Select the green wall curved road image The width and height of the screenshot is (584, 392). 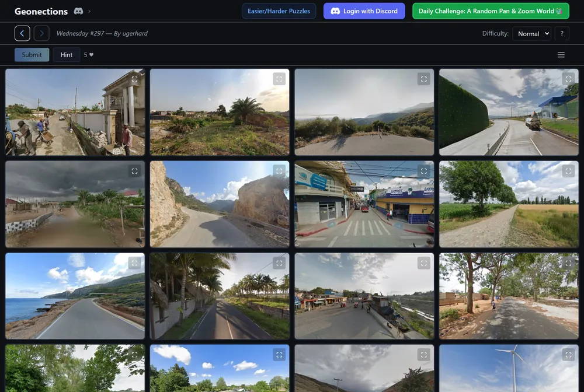pyautogui.click(x=509, y=112)
